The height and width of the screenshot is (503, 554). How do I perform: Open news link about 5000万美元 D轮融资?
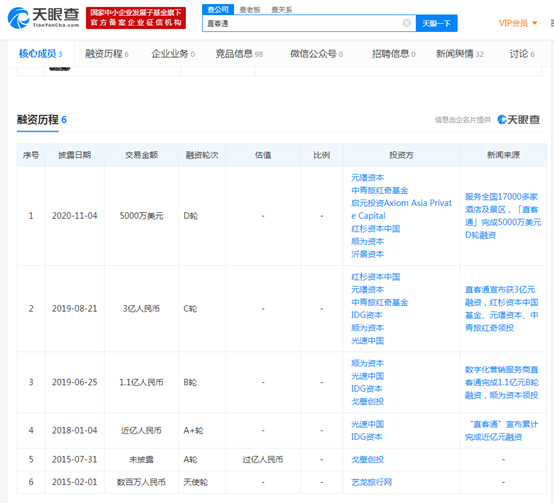coord(503,215)
